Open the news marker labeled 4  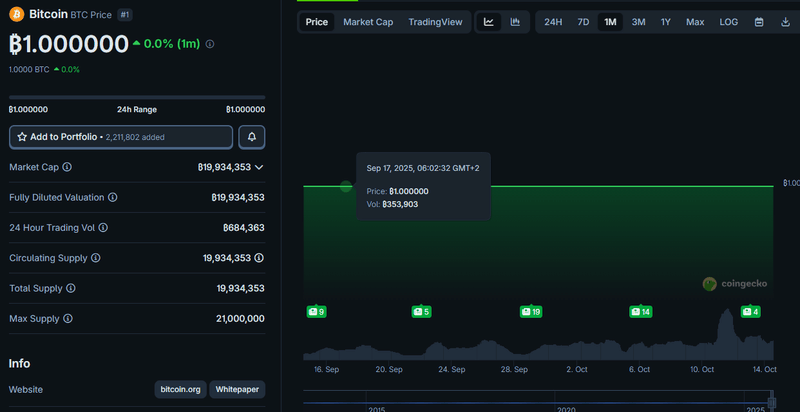751,312
